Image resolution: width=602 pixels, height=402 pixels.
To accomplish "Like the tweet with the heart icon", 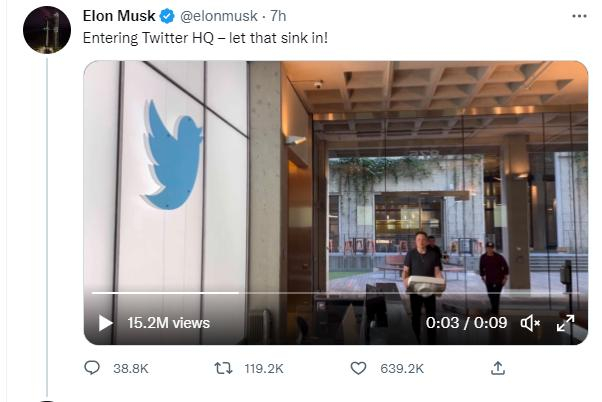I will [x=359, y=369].
